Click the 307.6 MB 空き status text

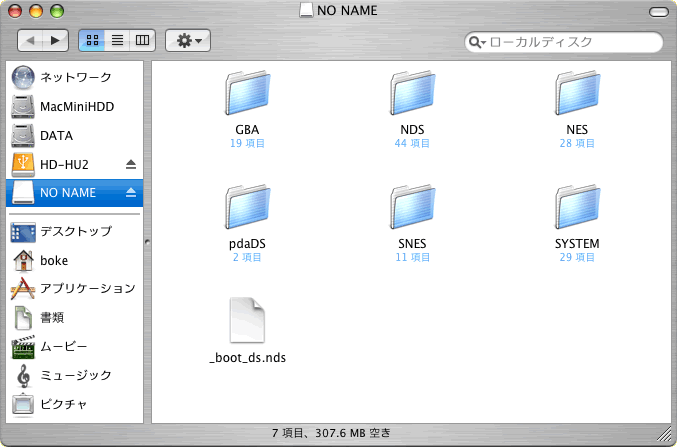(353, 433)
